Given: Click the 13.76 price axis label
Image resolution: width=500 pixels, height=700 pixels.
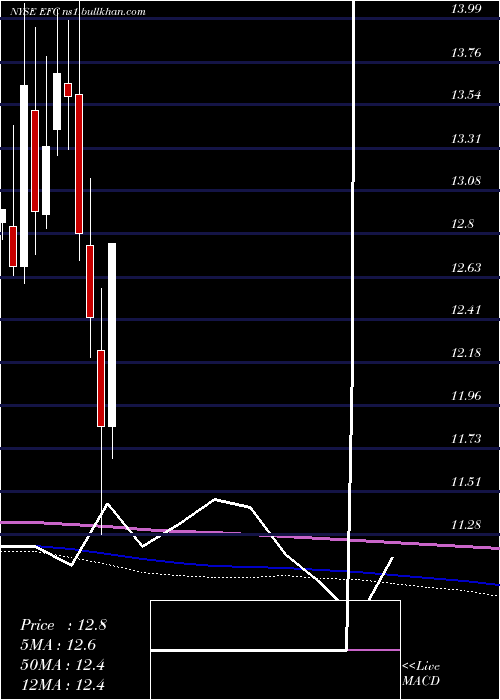Looking at the screenshot, I should (466, 53).
